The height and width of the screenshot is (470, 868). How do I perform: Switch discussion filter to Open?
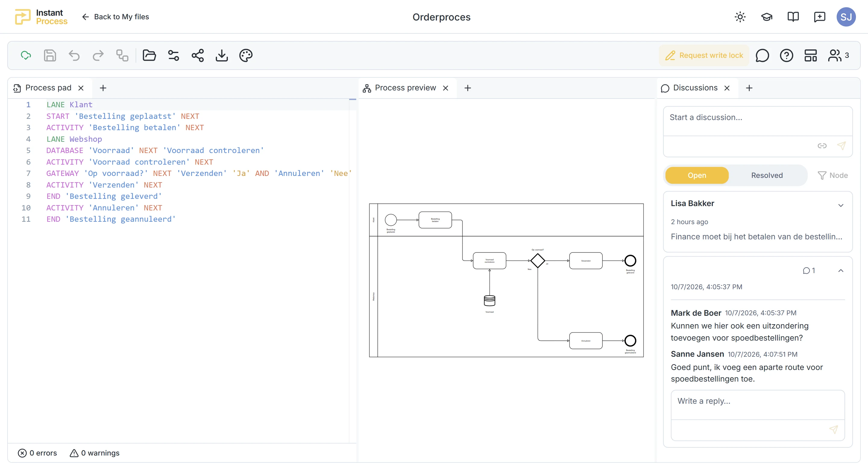pyautogui.click(x=697, y=175)
